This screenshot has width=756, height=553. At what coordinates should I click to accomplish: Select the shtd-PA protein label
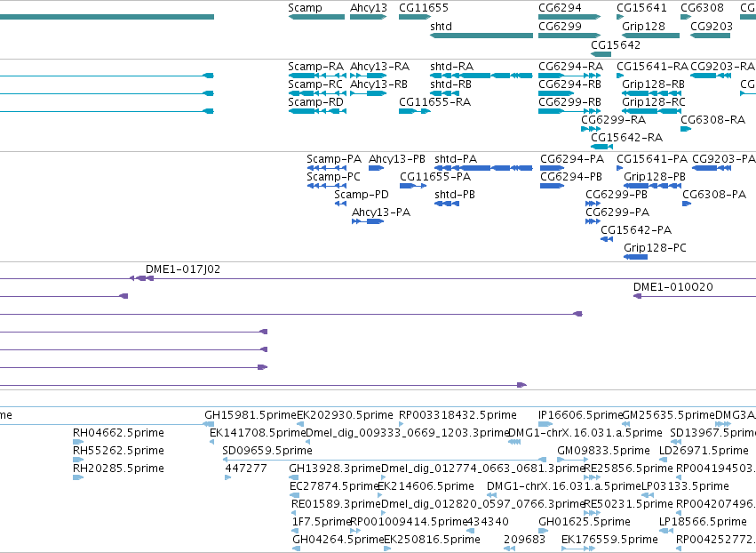pyautogui.click(x=456, y=159)
